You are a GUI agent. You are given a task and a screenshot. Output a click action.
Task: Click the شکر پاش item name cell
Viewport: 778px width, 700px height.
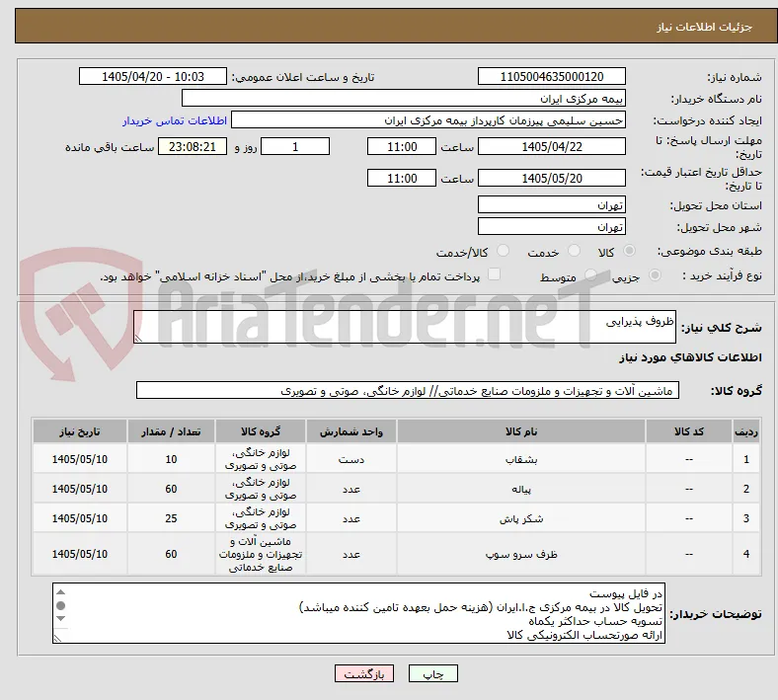[x=521, y=519]
